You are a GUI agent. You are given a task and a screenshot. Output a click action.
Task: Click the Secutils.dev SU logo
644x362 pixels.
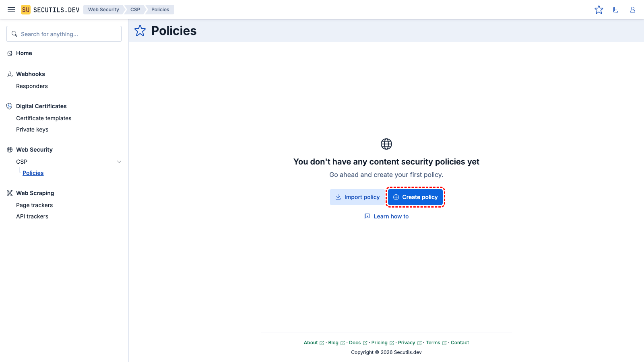tap(26, 10)
